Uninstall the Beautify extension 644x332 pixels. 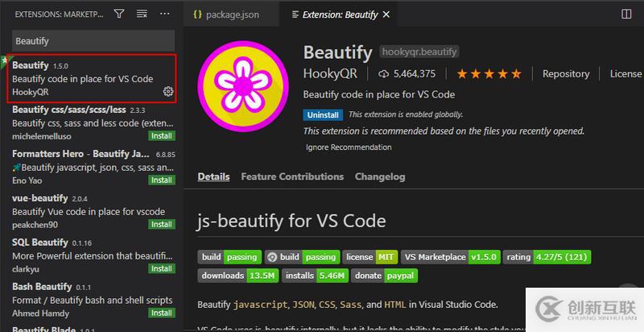point(323,115)
